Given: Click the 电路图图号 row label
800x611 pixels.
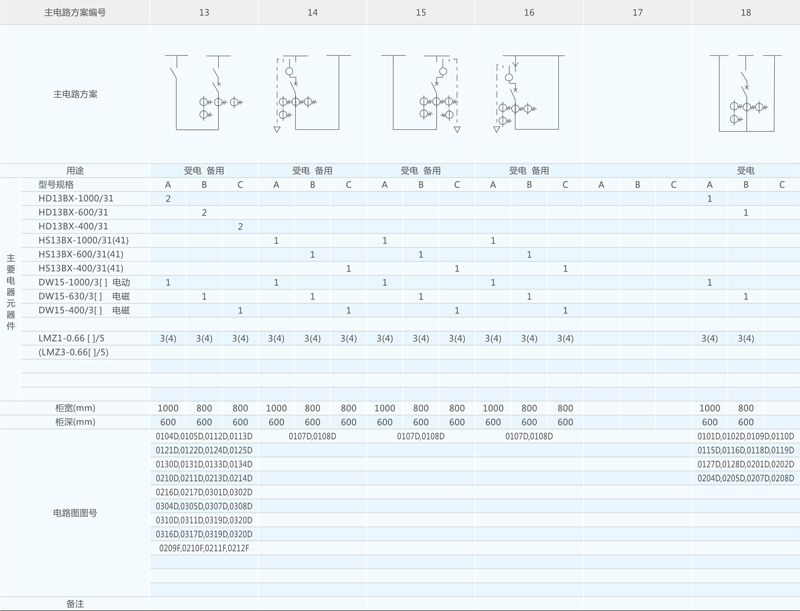Looking at the screenshot, I should [75, 513].
